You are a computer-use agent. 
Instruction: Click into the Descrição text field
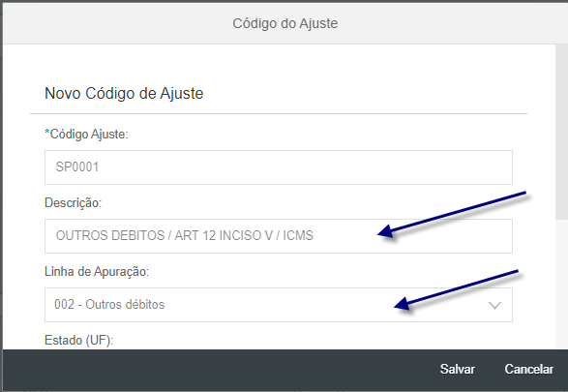coord(279,236)
